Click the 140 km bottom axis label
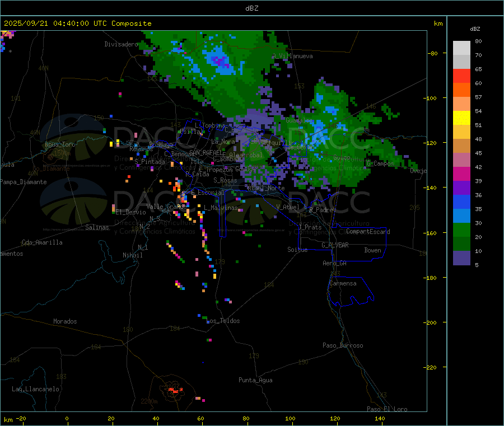Image resolution: width=504 pixels, height=426 pixels. pyautogui.click(x=380, y=418)
